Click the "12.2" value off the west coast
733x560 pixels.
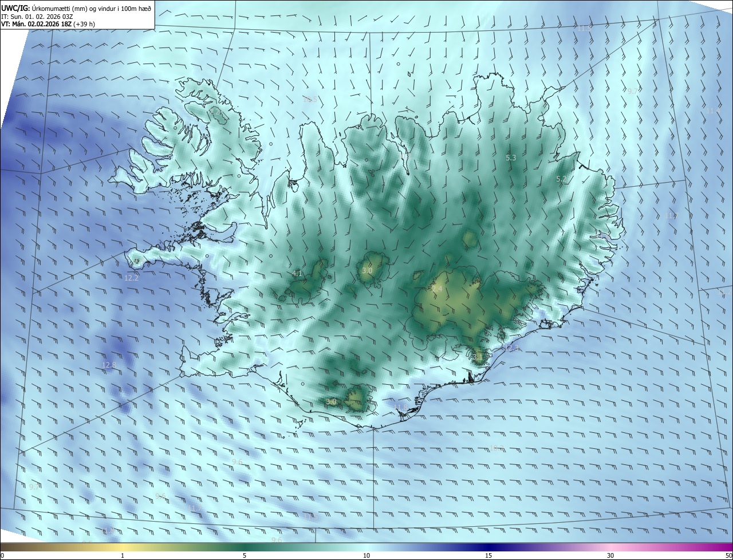(x=131, y=278)
